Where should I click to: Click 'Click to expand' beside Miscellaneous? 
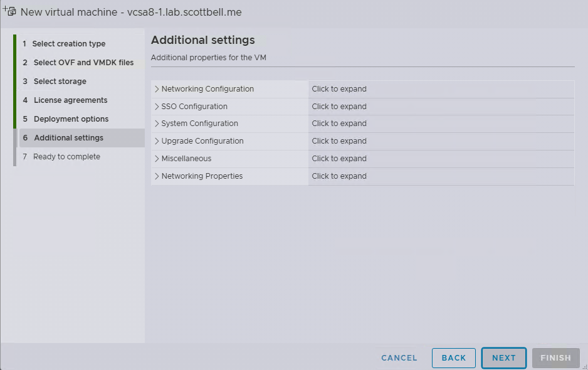coord(339,159)
